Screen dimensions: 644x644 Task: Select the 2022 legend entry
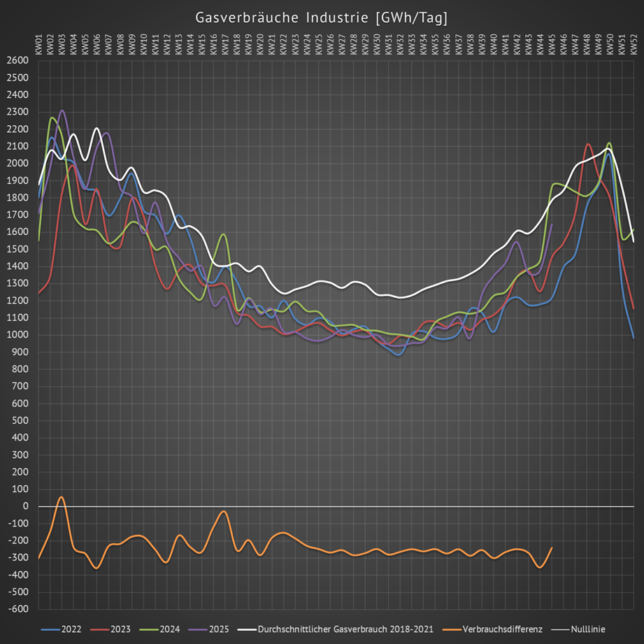click(71, 629)
